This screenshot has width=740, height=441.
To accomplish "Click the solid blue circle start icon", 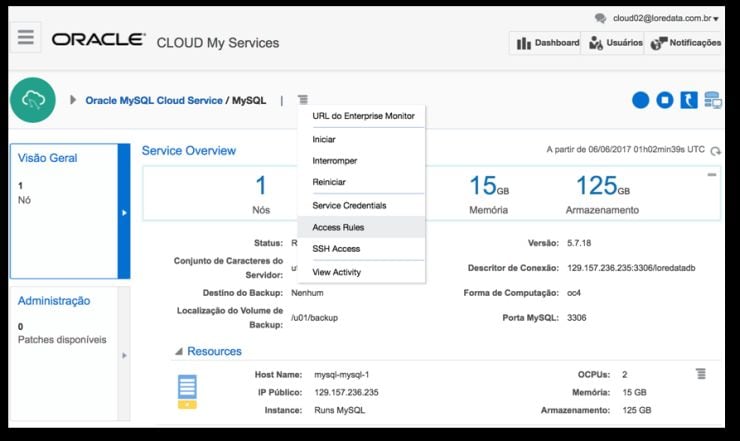I will point(641,100).
